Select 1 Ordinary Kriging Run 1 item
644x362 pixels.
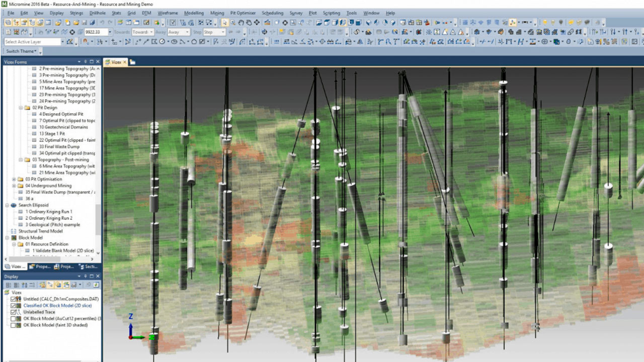48,212
